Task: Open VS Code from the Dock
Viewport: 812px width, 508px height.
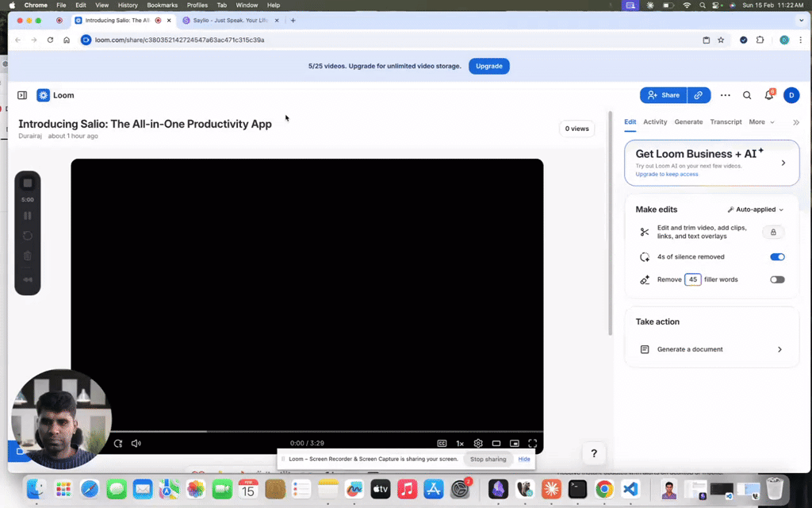Action: [630, 489]
